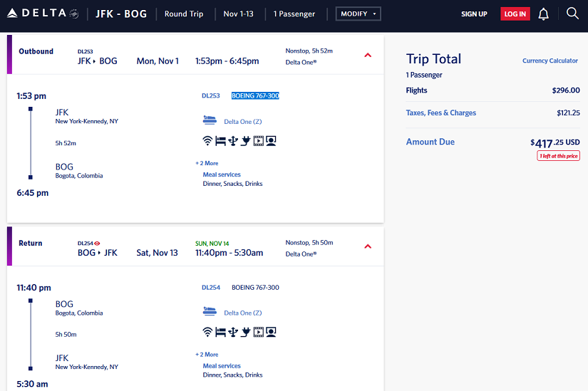Click the Nov 1-13 dates in header
The image size is (588, 391).
click(x=239, y=14)
